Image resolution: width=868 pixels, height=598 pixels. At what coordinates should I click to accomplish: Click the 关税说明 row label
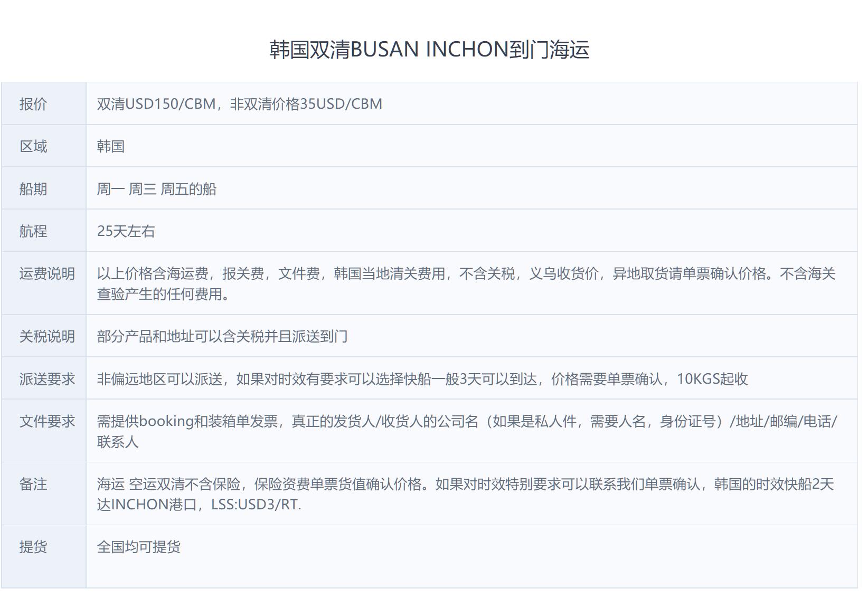(47, 336)
